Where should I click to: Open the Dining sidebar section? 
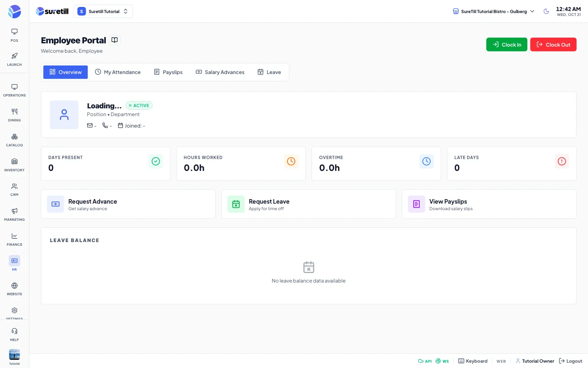point(14,115)
